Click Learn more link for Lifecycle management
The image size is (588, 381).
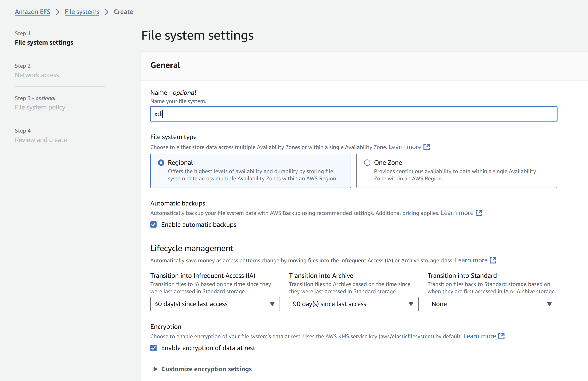click(x=471, y=260)
